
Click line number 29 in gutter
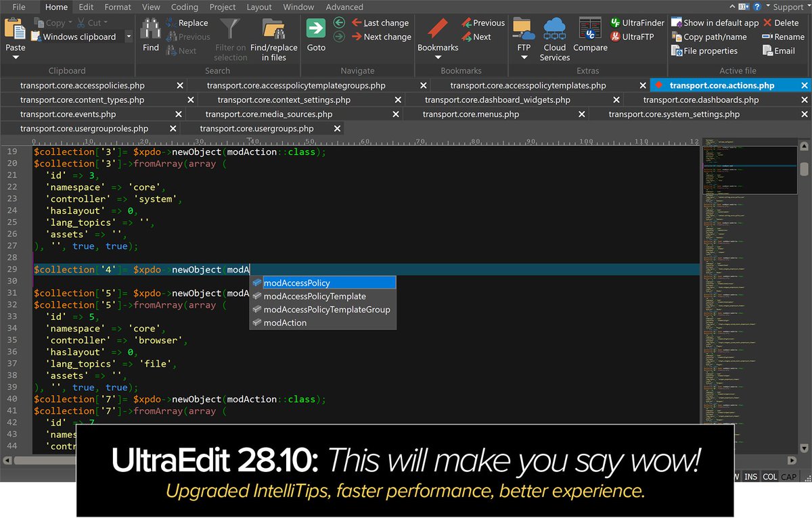pyautogui.click(x=12, y=269)
